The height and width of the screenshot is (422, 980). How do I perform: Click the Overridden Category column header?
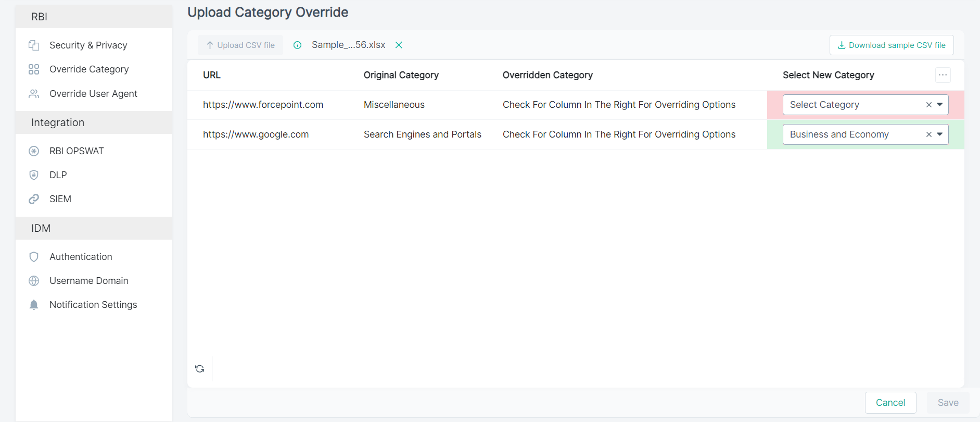(548, 75)
